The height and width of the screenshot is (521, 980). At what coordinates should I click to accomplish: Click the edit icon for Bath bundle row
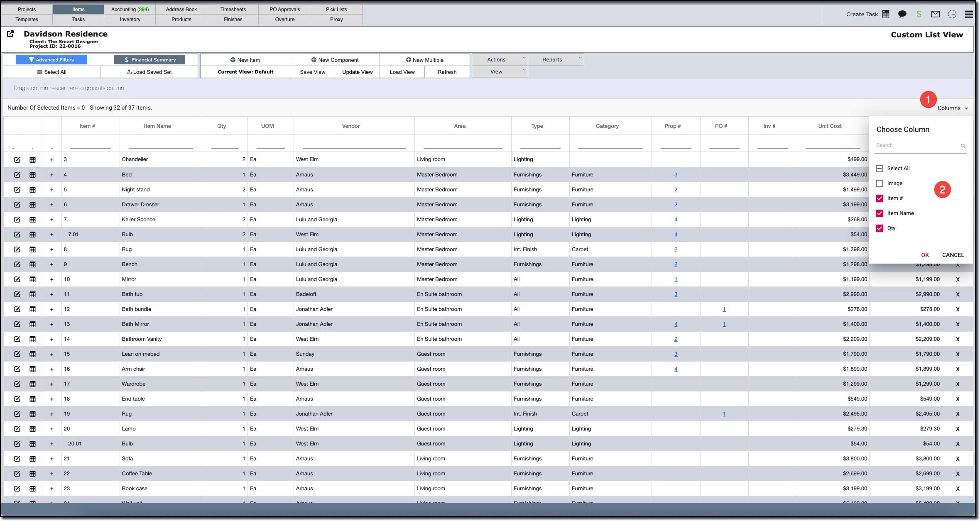coord(17,309)
